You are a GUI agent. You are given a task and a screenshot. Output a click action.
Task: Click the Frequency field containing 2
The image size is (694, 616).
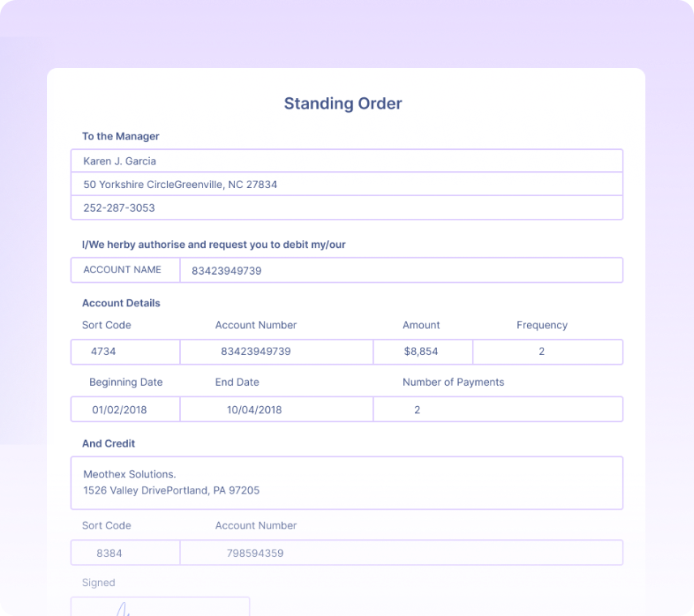coord(546,352)
